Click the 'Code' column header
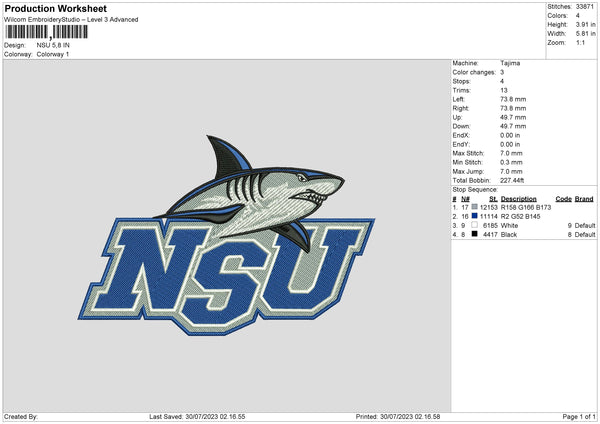Viewport: 600px width, 424px height. (x=564, y=199)
